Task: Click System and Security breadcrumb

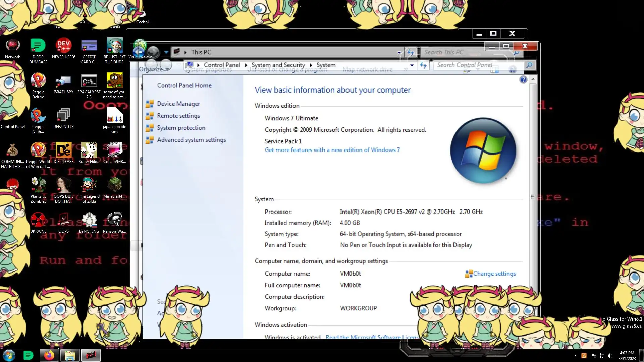Action: tap(278, 65)
